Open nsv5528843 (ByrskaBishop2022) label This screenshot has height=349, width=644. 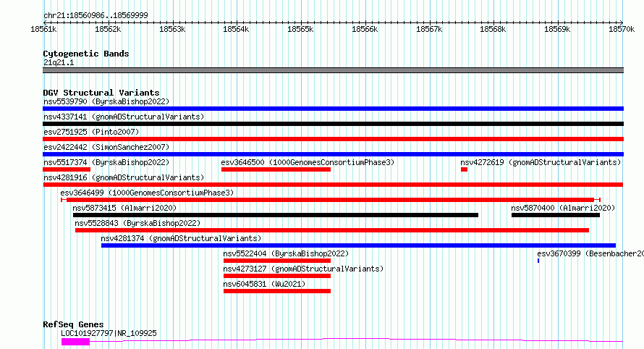(137, 223)
